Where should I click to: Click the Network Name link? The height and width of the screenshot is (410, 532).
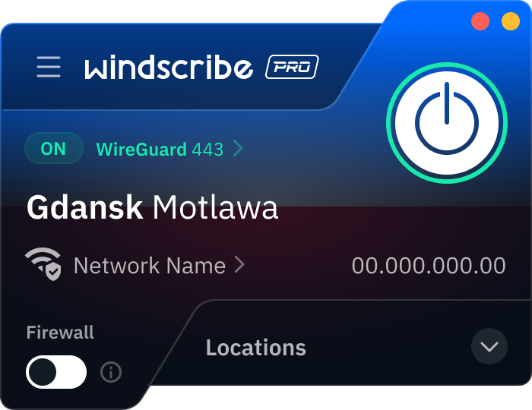150,265
